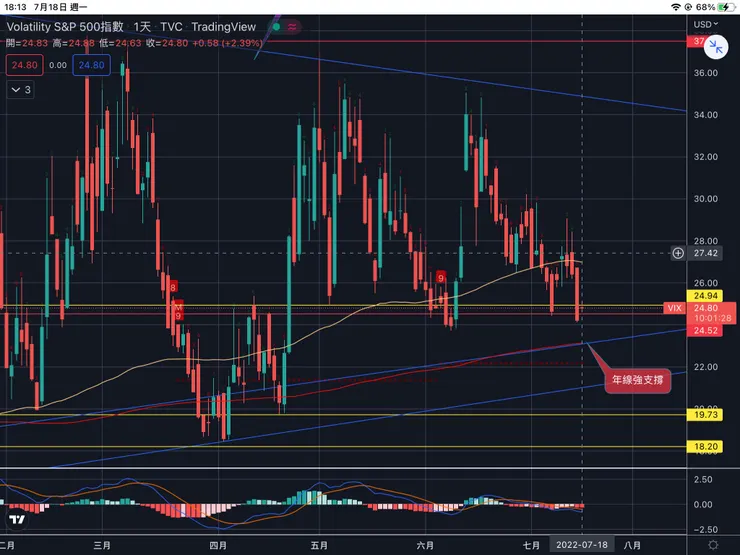Click the 六月 time axis label
Viewport: 740px width, 555px height.
[425, 546]
